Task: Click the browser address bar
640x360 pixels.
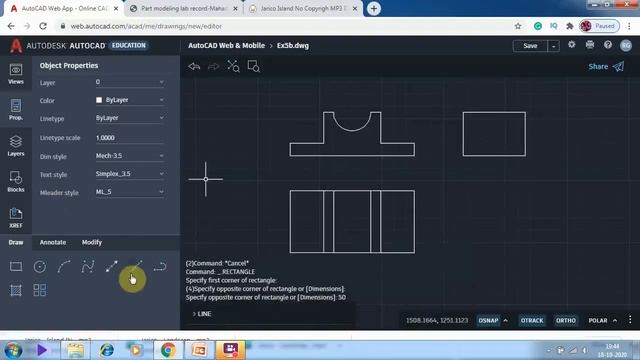Action: pyautogui.click(x=286, y=26)
